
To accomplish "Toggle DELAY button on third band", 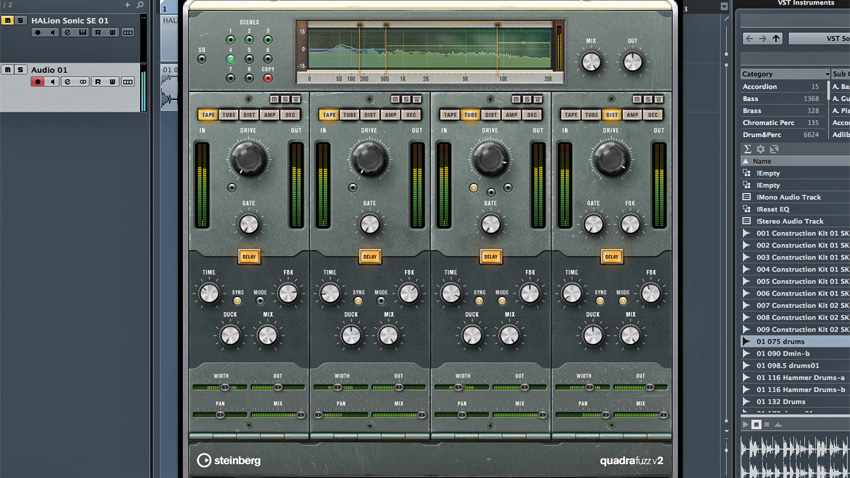I will (491, 256).
